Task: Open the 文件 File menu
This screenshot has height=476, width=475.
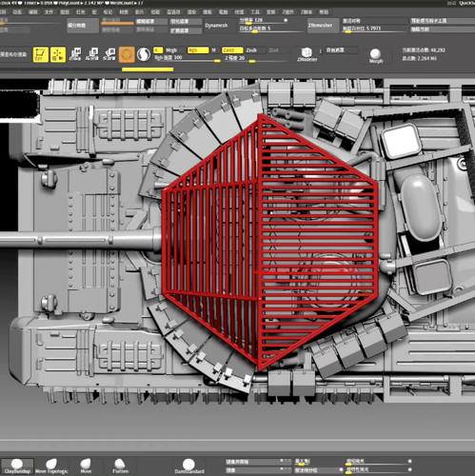Action: [x=49, y=12]
